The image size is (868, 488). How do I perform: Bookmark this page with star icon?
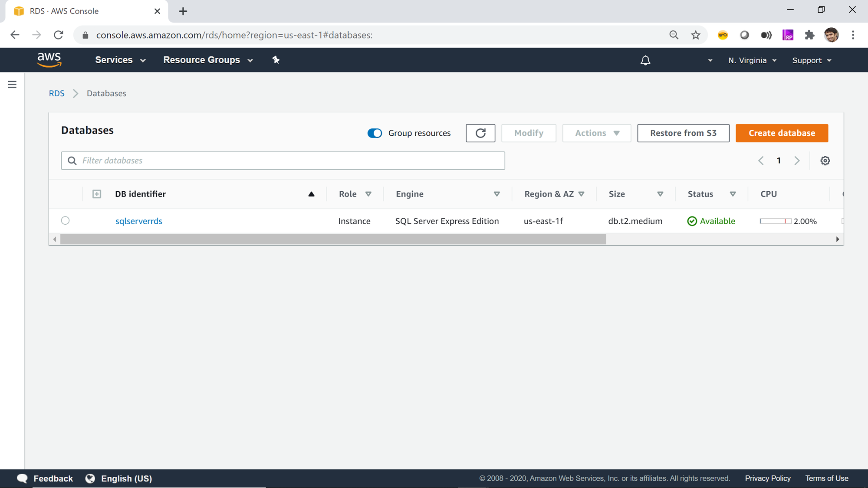(696, 35)
